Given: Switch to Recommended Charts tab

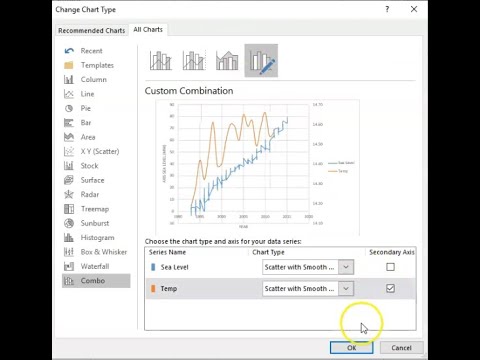Looking at the screenshot, I should [92, 31].
